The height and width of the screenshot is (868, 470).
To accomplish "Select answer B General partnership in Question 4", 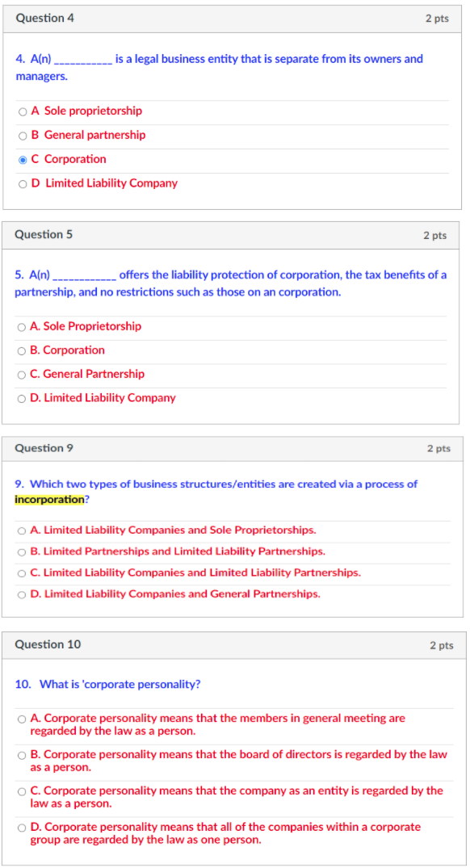I will (23, 135).
